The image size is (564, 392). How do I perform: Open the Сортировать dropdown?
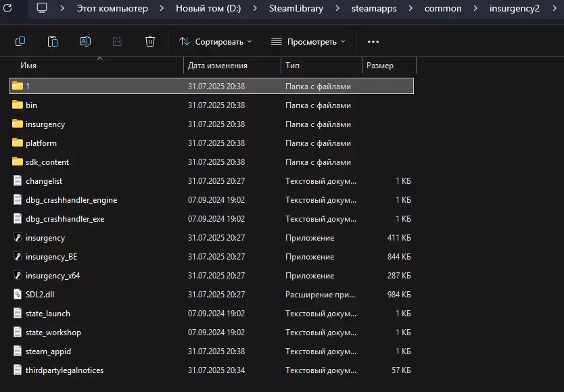pyautogui.click(x=216, y=42)
